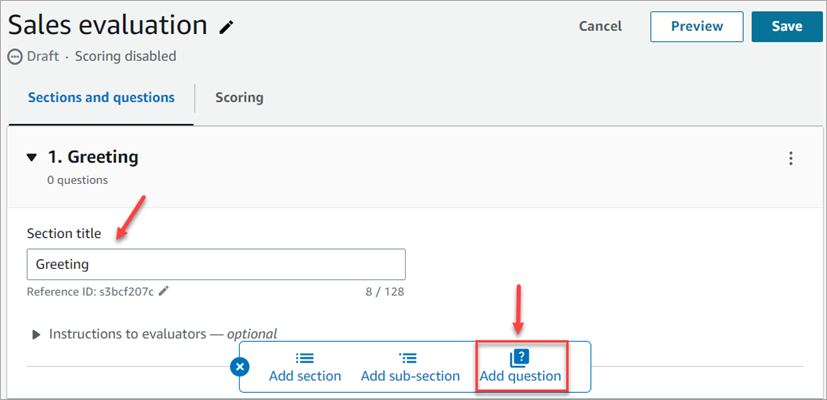Click the Sales evaluation title text

[108, 26]
